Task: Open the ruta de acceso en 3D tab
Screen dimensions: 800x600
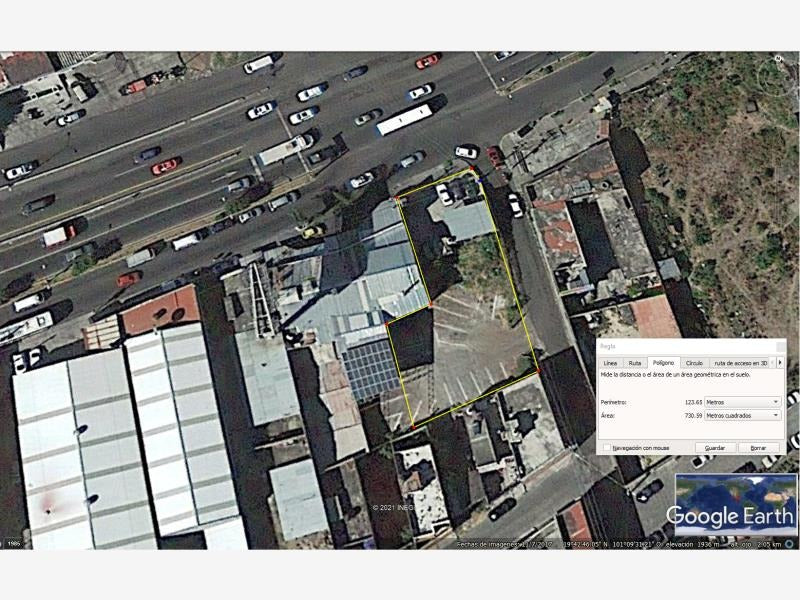Action: [x=740, y=363]
